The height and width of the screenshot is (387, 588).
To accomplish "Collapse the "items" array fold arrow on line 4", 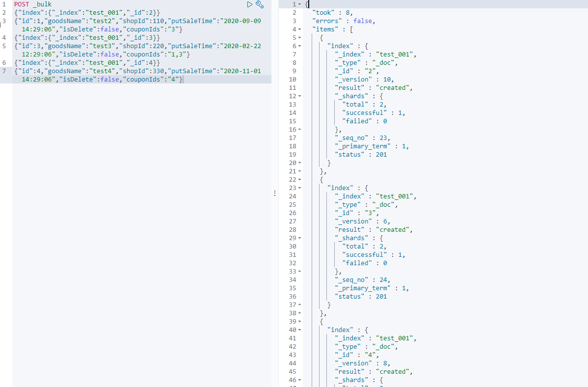I will click(x=299, y=29).
